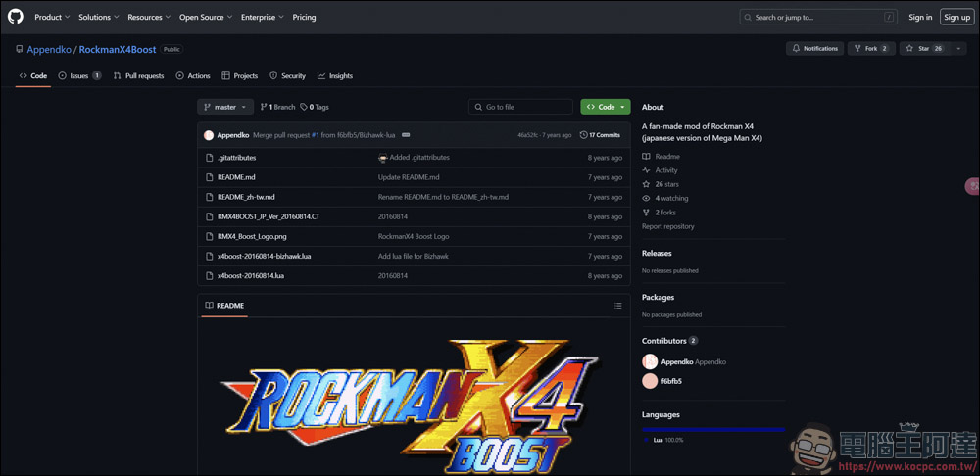Switch to the Issues tab
Screen dimensions: 980x476
tap(79, 76)
